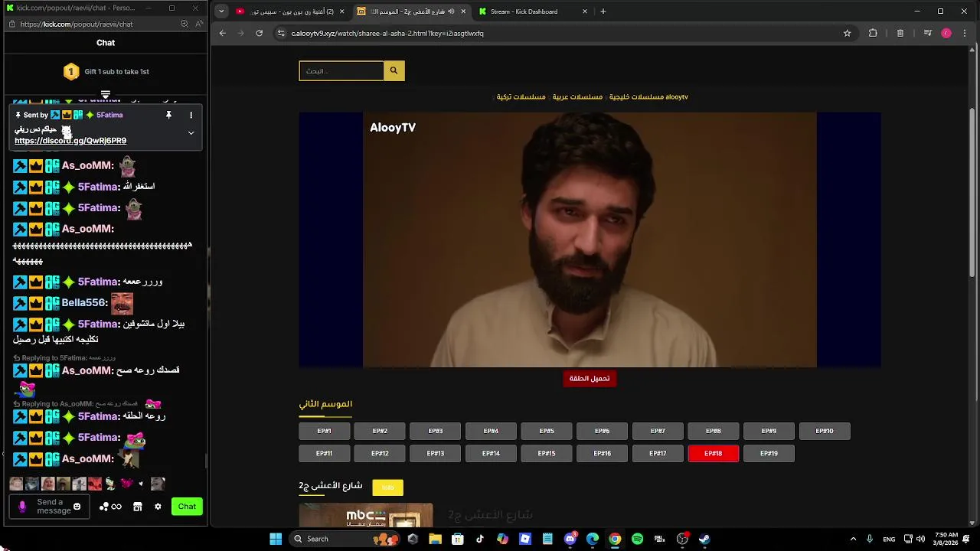Open a new Chrome tab
The width and height of the screenshot is (980, 551).
tap(603, 11)
